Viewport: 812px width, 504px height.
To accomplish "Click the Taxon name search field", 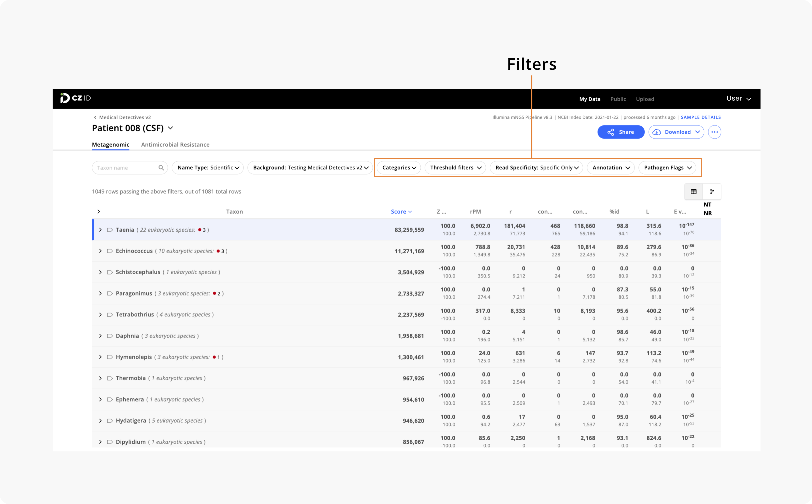I will (x=130, y=168).
